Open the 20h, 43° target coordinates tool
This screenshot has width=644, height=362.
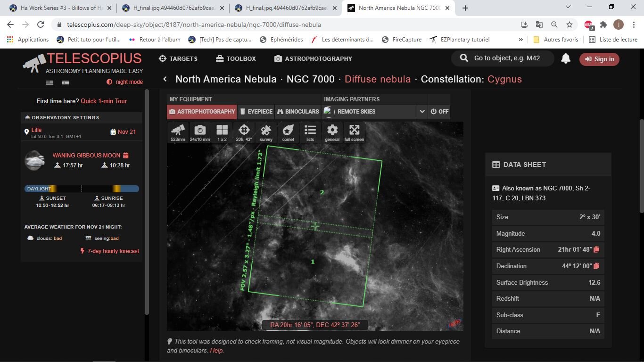tap(244, 132)
